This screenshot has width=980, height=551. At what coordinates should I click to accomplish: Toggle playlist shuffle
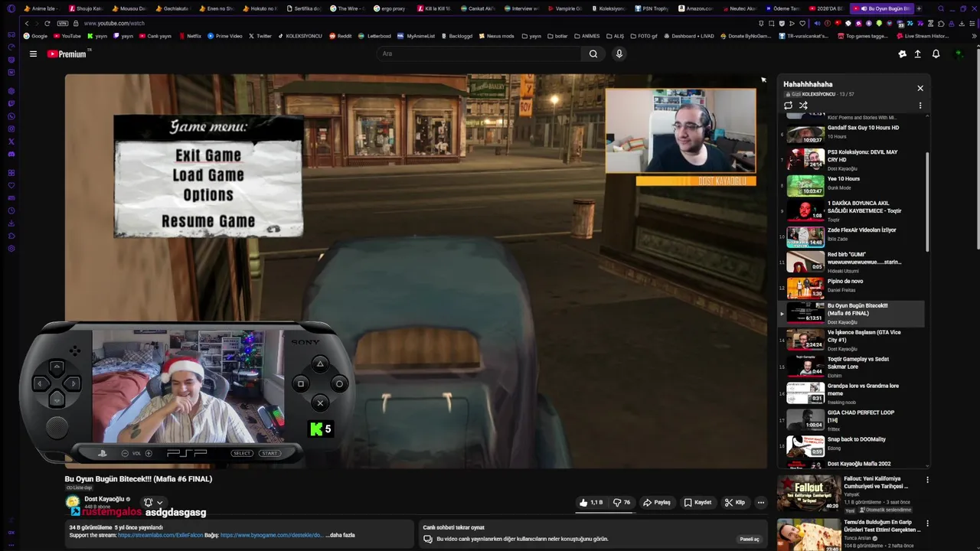pos(803,106)
